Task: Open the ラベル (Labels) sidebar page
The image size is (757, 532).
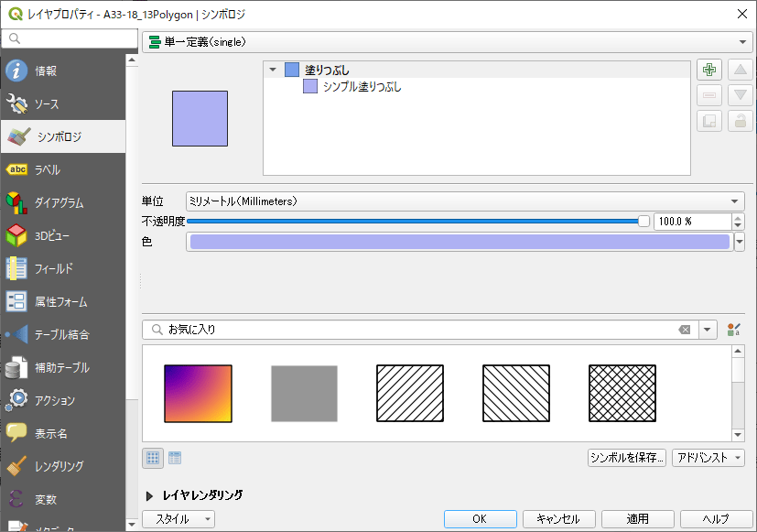Action: click(x=63, y=169)
